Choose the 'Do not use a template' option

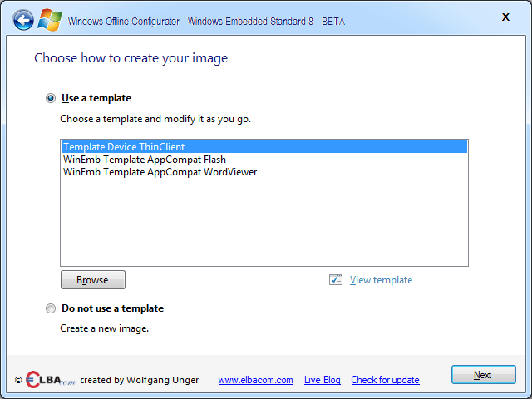tap(51, 308)
